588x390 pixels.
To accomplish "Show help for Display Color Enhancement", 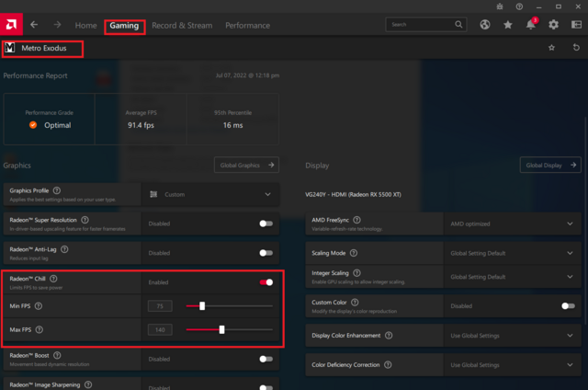I will pyautogui.click(x=389, y=335).
